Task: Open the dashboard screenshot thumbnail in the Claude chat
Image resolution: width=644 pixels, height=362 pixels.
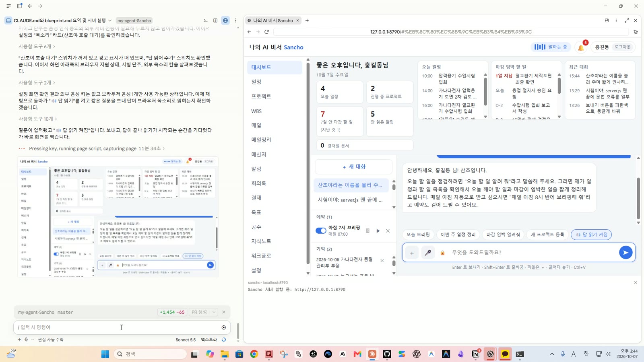Action: pyautogui.click(x=118, y=217)
